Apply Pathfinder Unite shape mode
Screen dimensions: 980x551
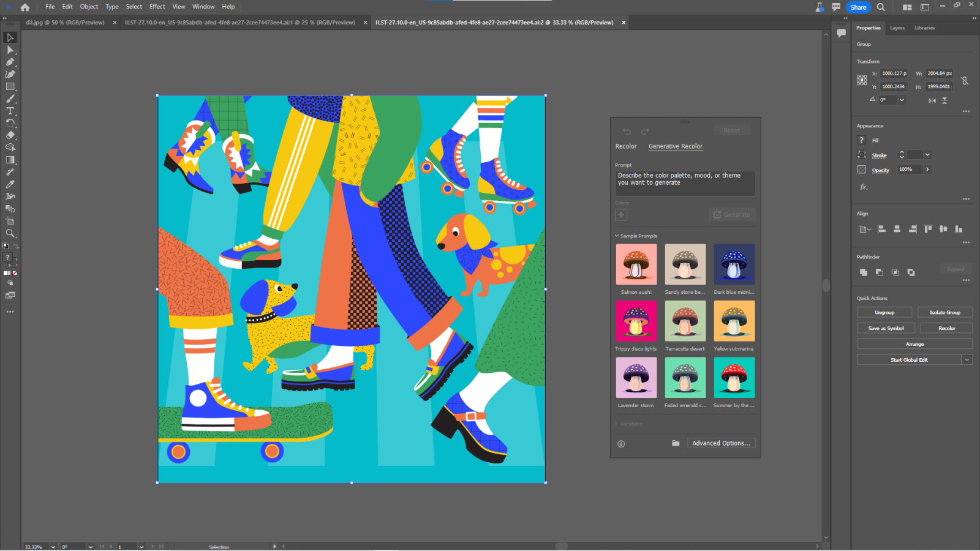pyautogui.click(x=863, y=272)
